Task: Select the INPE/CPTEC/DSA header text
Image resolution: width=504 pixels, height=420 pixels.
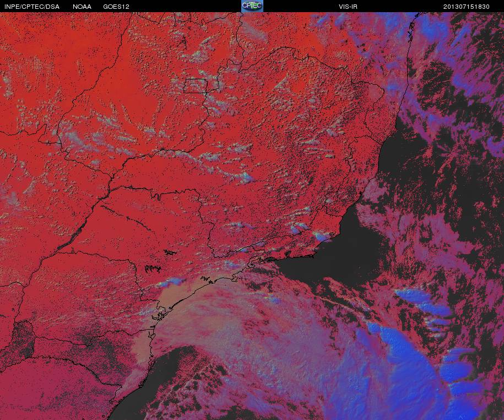Action: [x=32, y=7]
